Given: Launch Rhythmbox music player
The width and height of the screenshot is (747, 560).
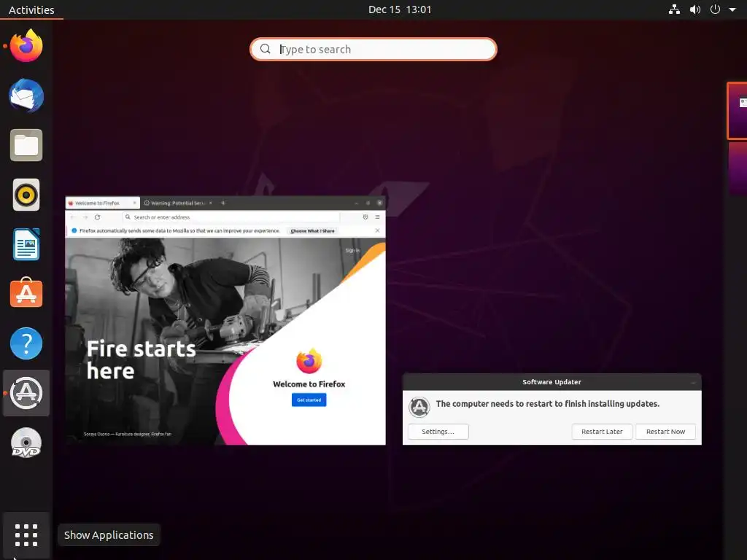Looking at the screenshot, I should [26, 195].
